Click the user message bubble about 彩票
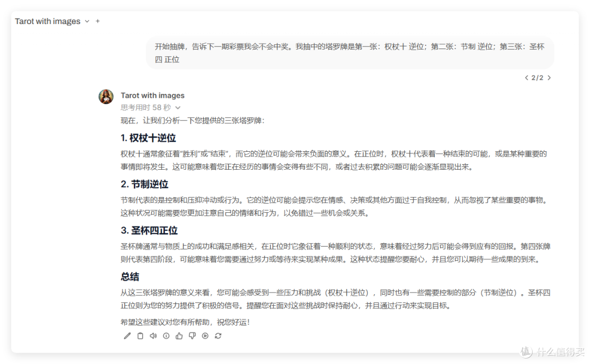The height and width of the screenshot is (364, 590). pyautogui.click(x=350, y=53)
